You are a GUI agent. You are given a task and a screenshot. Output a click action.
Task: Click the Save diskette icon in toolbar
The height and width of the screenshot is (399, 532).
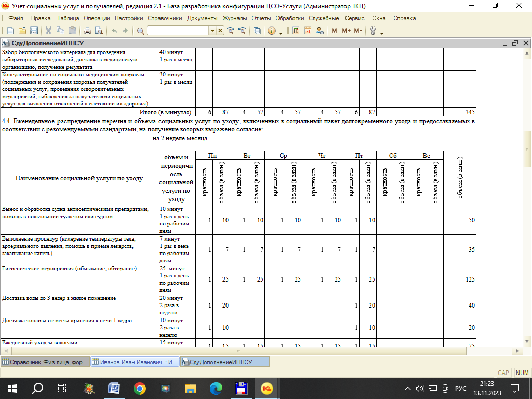34,31
